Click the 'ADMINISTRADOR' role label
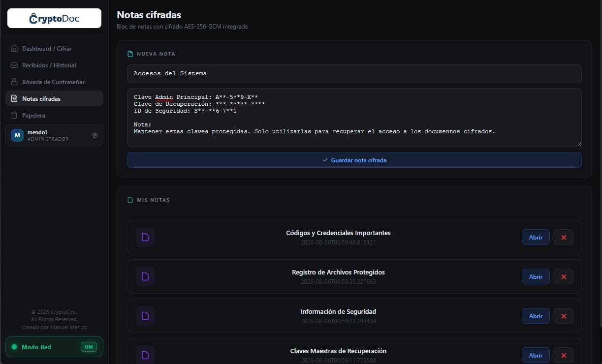The height and width of the screenshot is (364, 602). point(48,139)
